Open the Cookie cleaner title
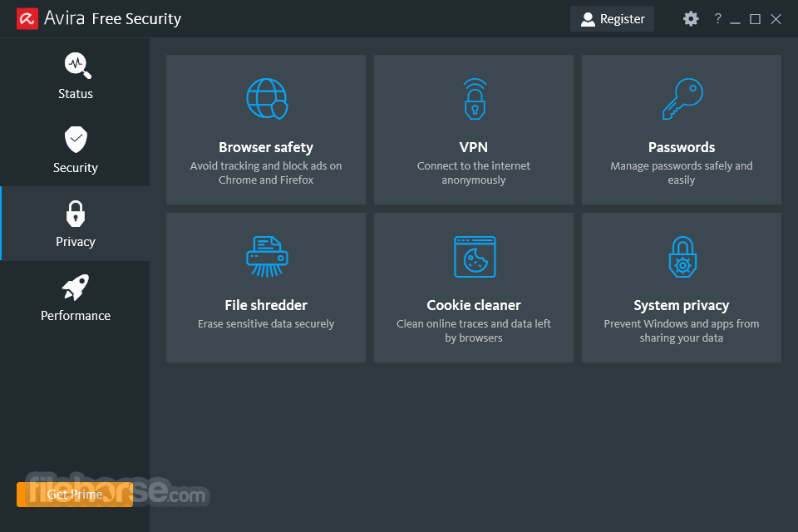Screen dimensions: 798x532 [x=473, y=305]
